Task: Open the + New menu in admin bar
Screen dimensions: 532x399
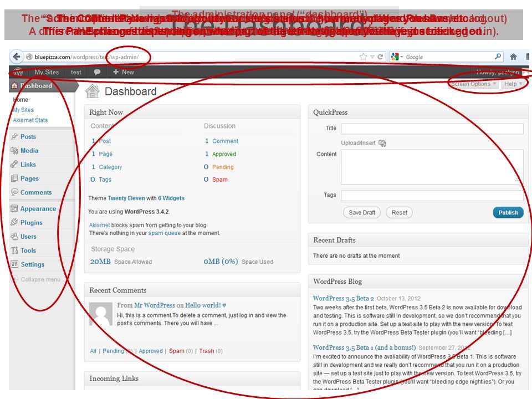Action: (x=124, y=72)
